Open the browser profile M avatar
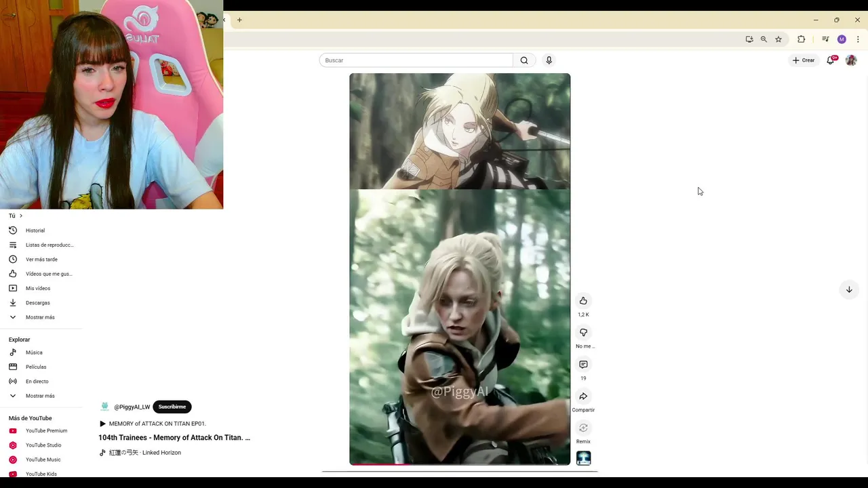The height and width of the screenshot is (488, 868). (x=842, y=39)
